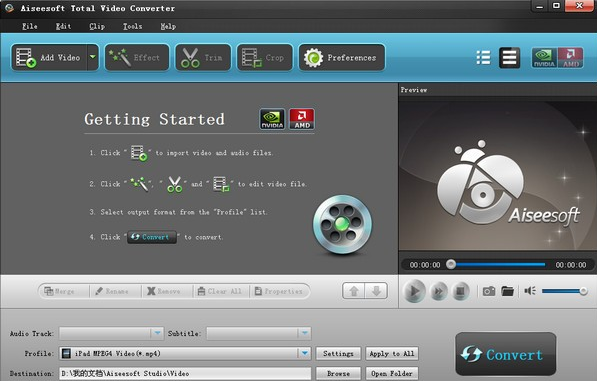Click the crop icon in step 2
The width and height of the screenshot is (597, 381).
221,184
